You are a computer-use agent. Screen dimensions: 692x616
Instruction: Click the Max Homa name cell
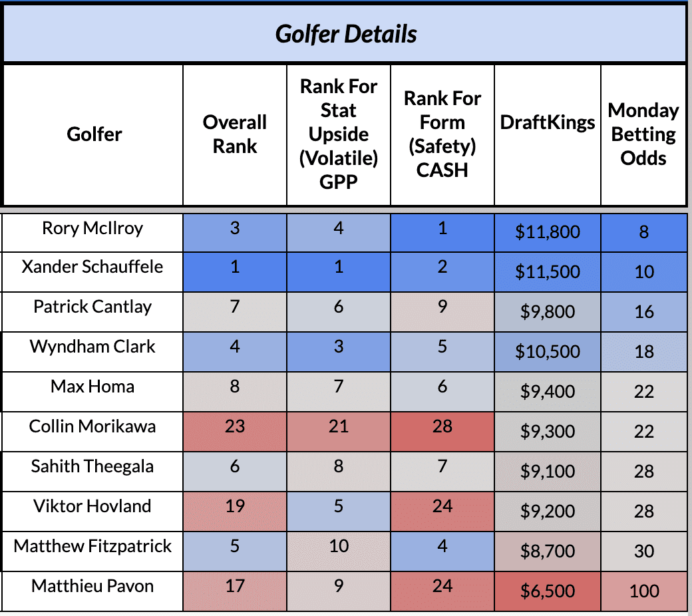(92, 391)
